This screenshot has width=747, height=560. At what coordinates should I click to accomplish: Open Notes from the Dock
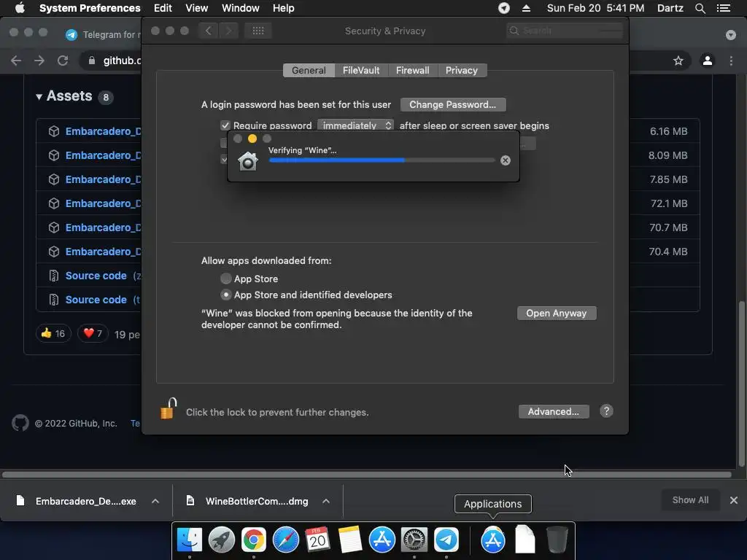click(349, 540)
